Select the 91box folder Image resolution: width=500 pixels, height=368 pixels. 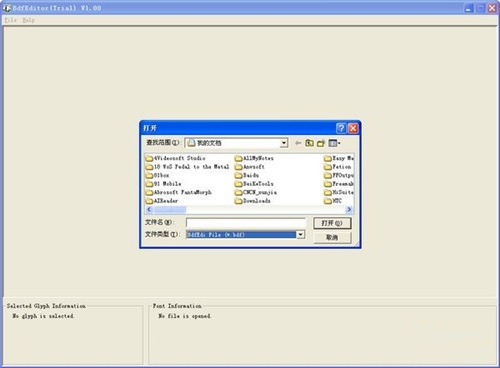point(157,175)
